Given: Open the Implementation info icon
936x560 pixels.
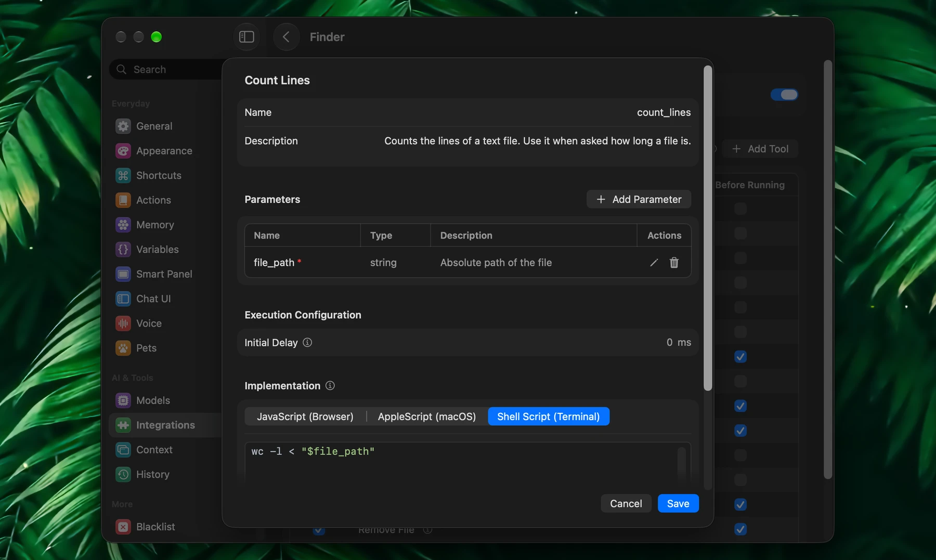Looking at the screenshot, I should coord(330,385).
